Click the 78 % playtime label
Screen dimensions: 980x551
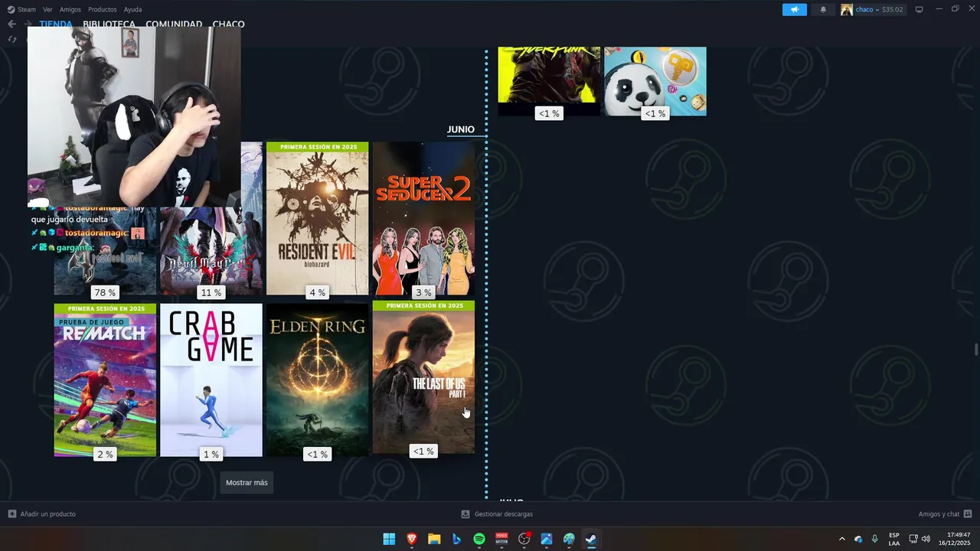[x=105, y=292]
